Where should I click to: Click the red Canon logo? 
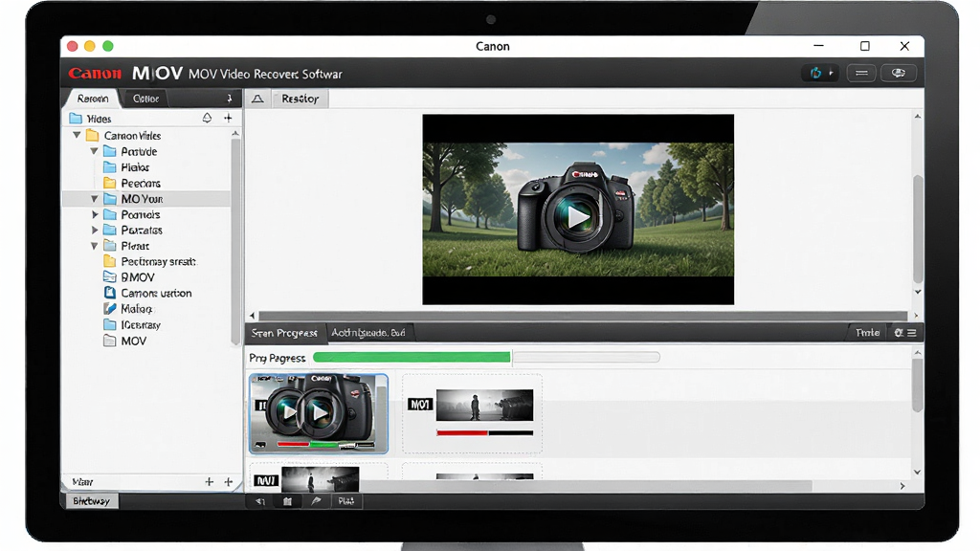[x=95, y=74]
